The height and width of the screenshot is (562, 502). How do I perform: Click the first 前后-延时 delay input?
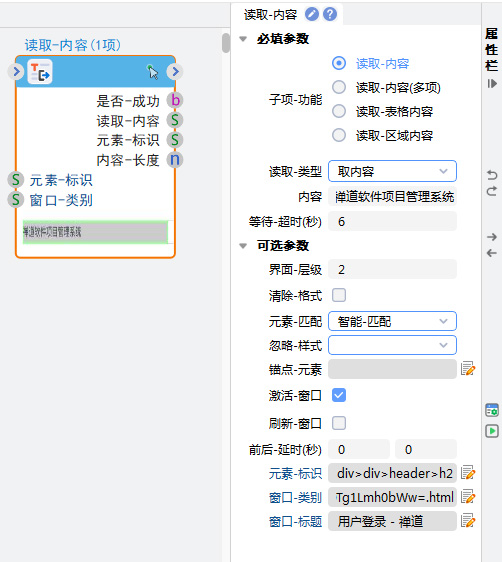[359, 449]
